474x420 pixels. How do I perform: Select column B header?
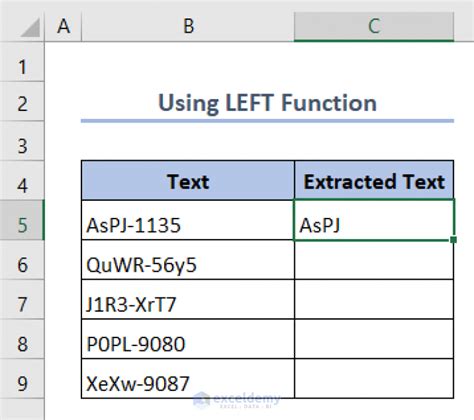point(188,26)
